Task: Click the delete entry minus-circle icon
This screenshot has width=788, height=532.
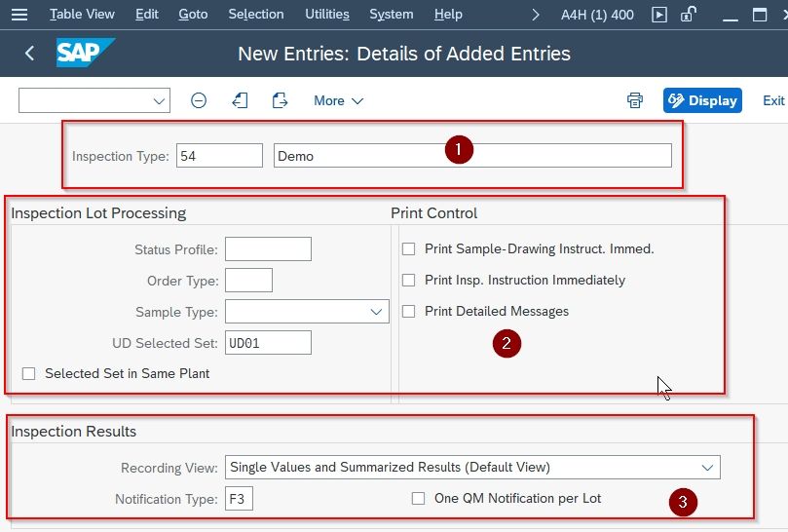Action: click(199, 100)
